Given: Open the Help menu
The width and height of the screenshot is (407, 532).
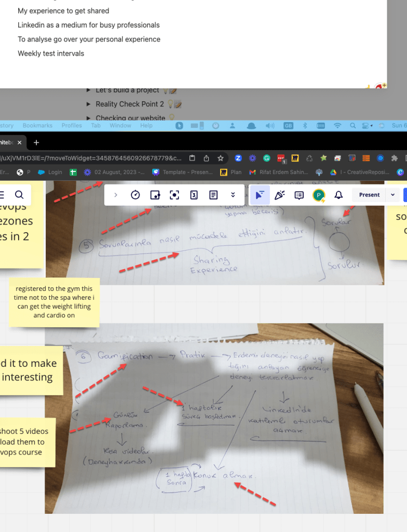Looking at the screenshot, I should click(146, 126).
